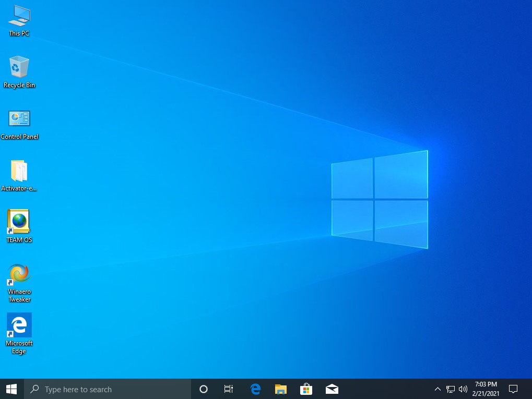532x399 pixels.
Task: Open the Action Center notifications
Action: click(513, 389)
